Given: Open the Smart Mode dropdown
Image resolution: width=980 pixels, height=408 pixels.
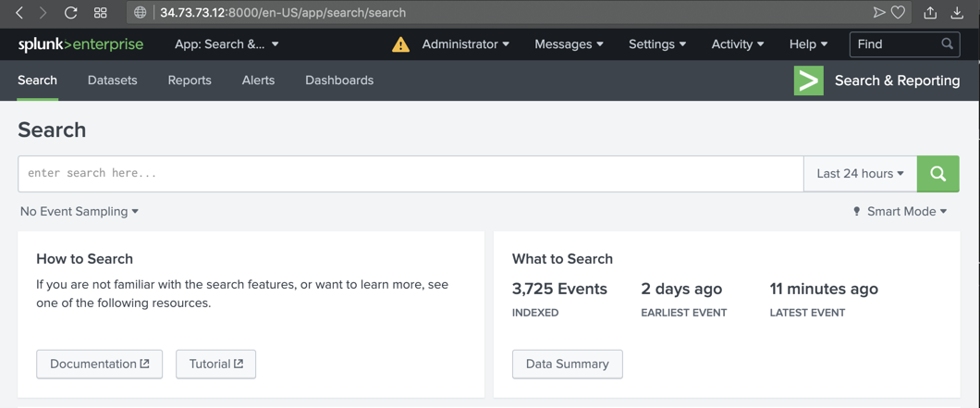Looking at the screenshot, I should (900, 212).
